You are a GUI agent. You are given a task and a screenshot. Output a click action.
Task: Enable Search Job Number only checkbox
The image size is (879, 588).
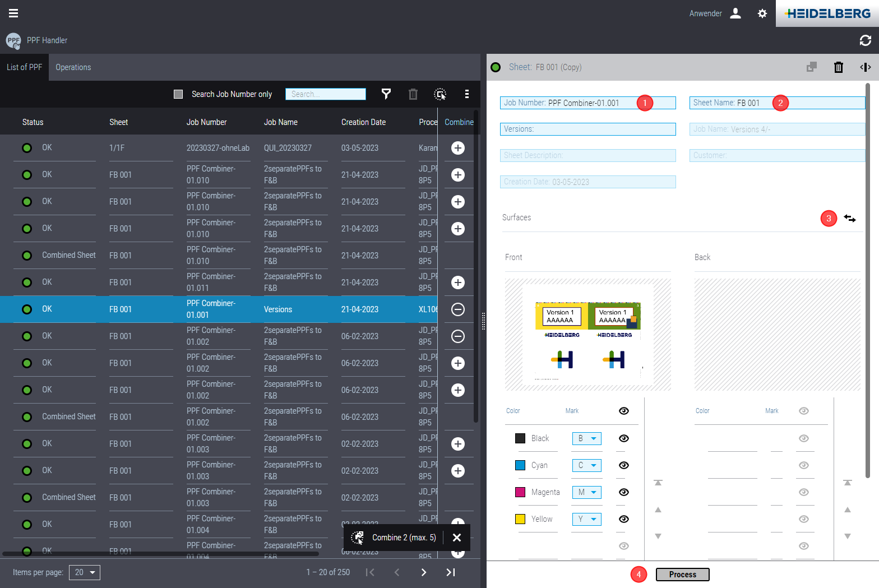pyautogui.click(x=178, y=94)
